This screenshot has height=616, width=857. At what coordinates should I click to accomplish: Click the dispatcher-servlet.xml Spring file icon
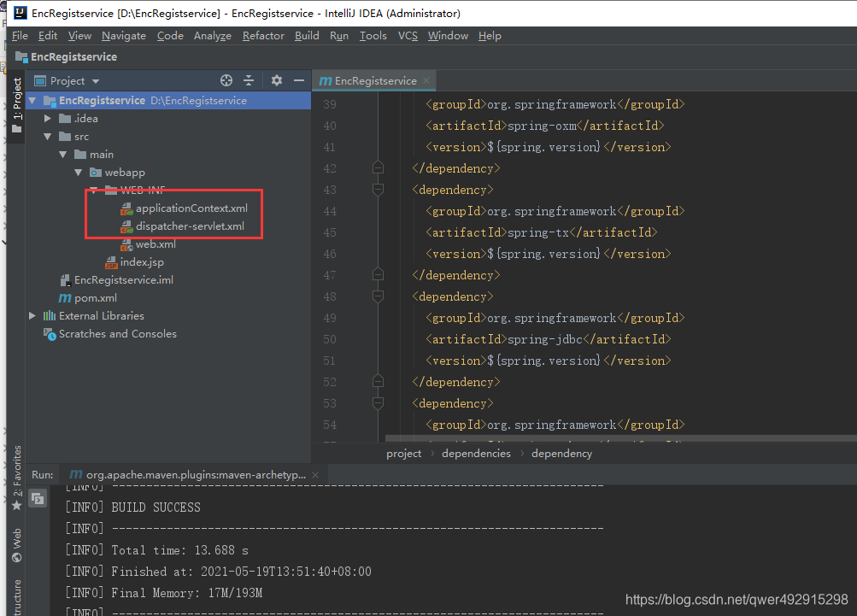(x=126, y=226)
